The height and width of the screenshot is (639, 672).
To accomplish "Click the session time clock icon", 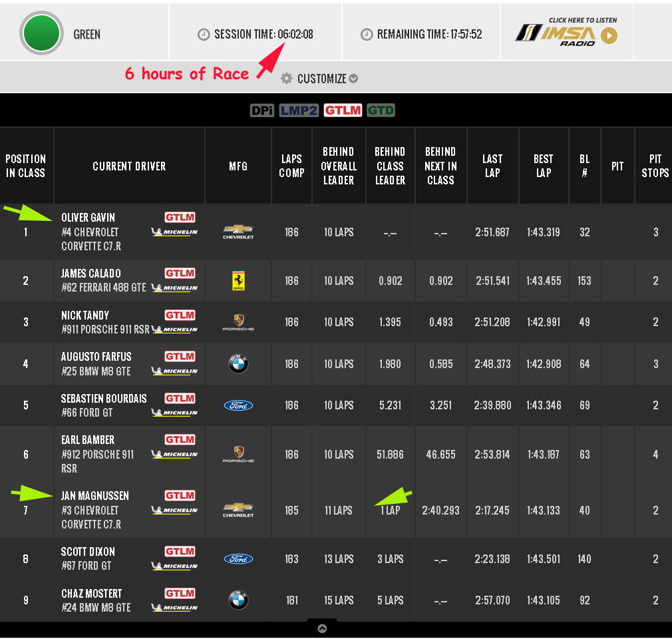I will click(x=204, y=35).
